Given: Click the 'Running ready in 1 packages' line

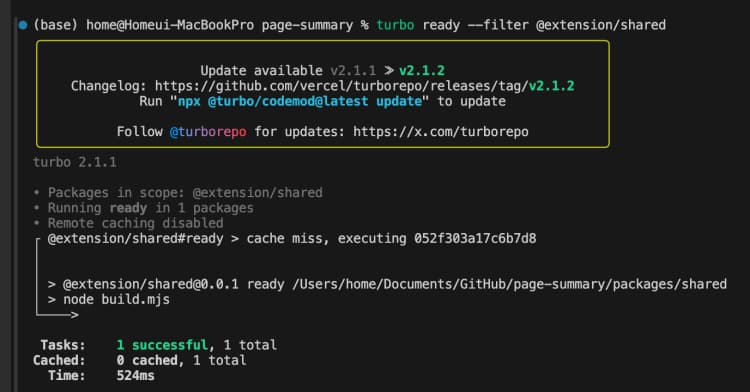Looking at the screenshot, I should [x=143, y=208].
